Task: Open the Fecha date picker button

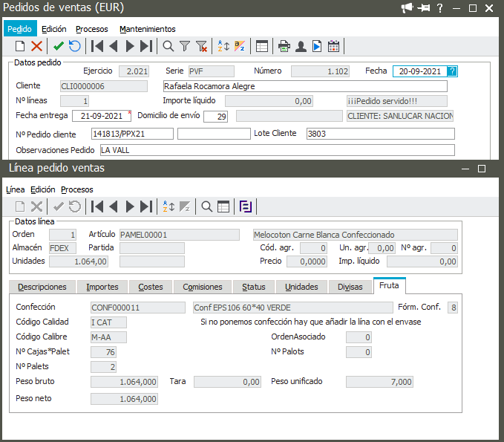Action: 453,71
